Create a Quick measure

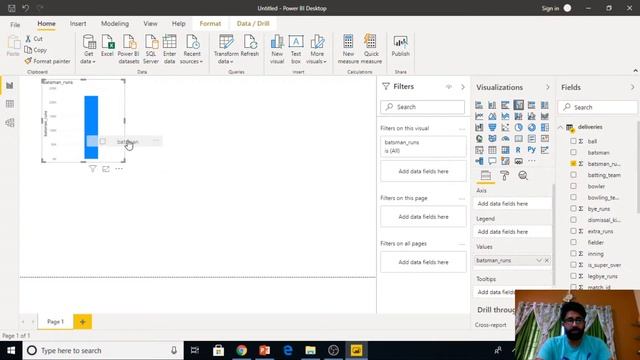(x=371, y=49)
